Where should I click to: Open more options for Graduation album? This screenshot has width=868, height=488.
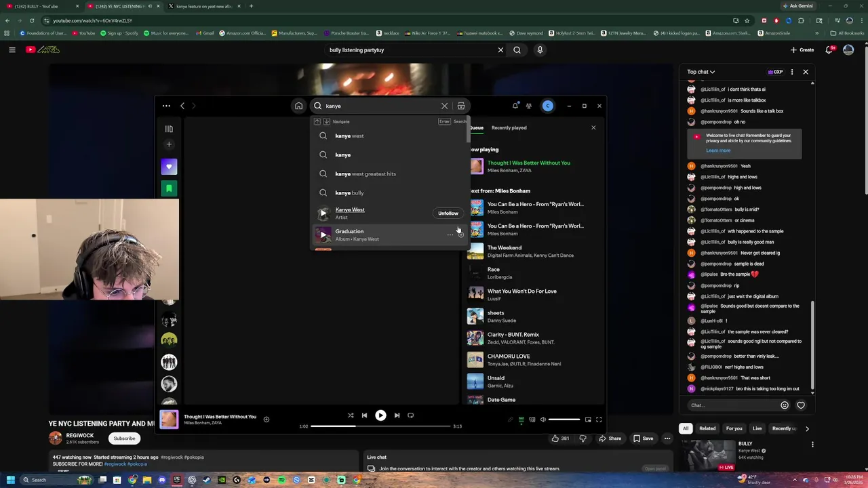[x=450, y=235]
